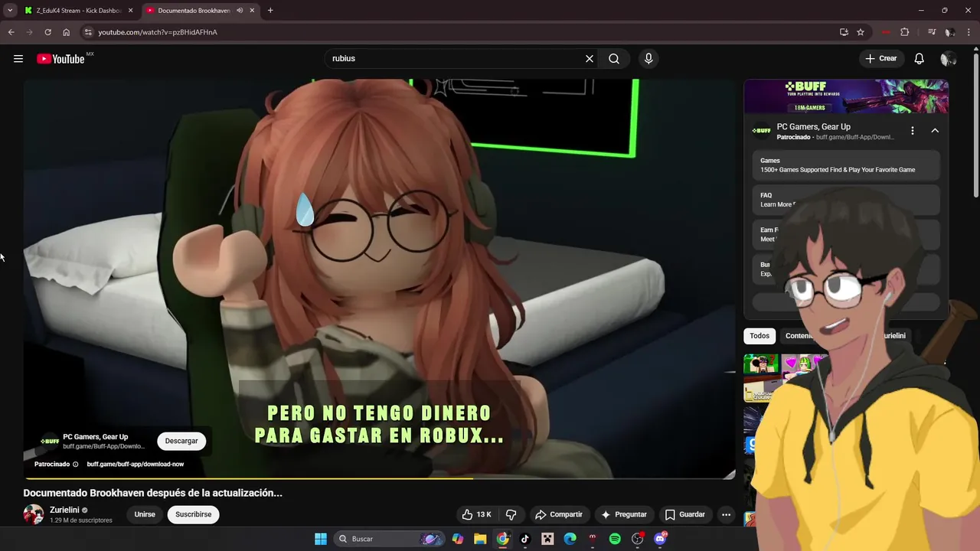Close the Kick Dashboard tab
This screenshot has height=551, width=980.
pos(130,11)
